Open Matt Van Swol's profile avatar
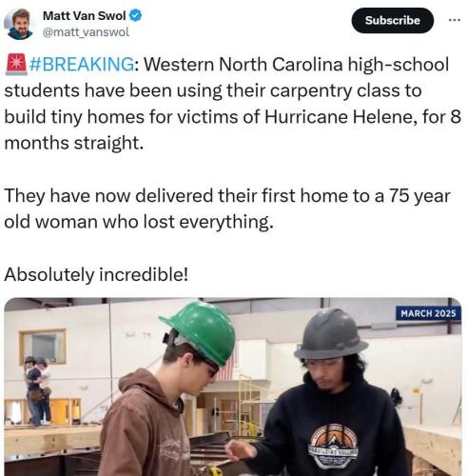 pos(18,24)
